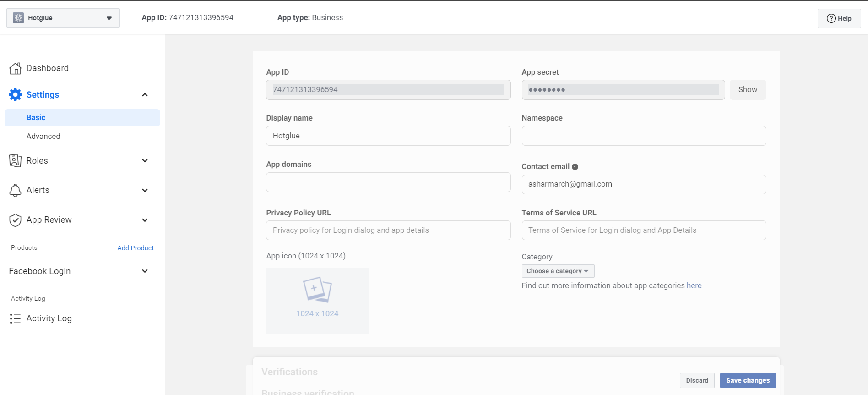
Task: Click the header App ID 747121313396594 text
Action: click(x=188, y=18)
